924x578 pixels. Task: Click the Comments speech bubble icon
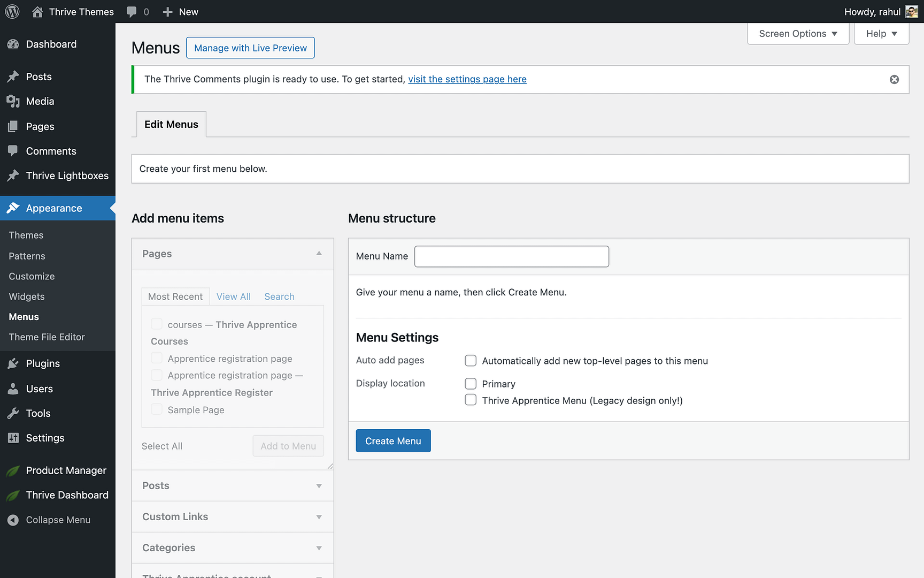coord(13,151)
